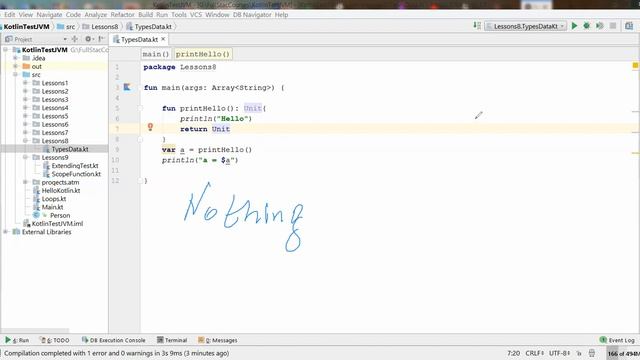Hide the Project tool window icon

101,39
